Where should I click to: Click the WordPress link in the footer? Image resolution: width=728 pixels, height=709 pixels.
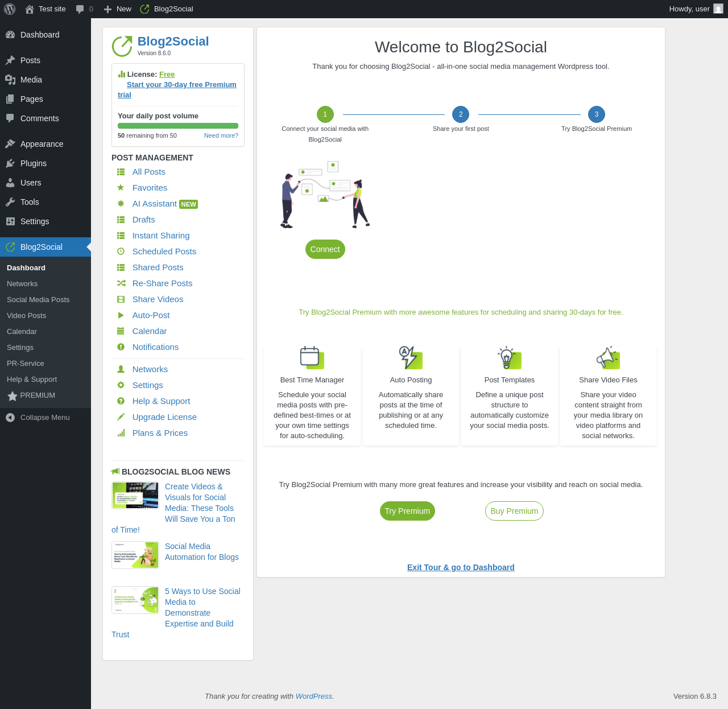click(314, 696)
